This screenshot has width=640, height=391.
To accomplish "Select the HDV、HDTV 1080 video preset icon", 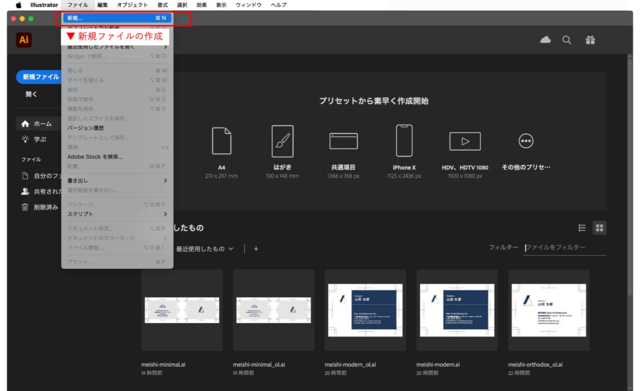I will click(x=465, y=141).
